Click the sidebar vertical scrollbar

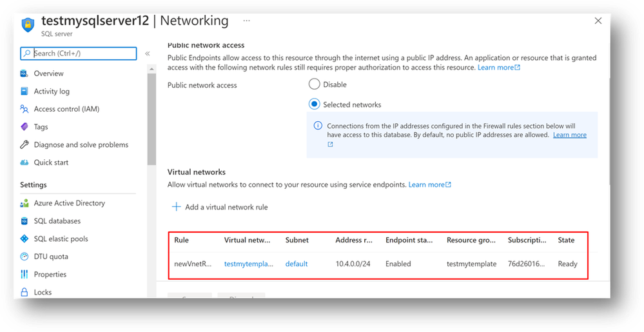(151, 116)
